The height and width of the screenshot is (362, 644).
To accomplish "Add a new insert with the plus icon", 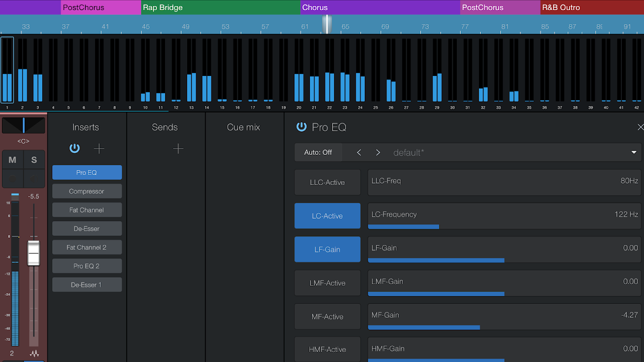I will click(99, 148).
